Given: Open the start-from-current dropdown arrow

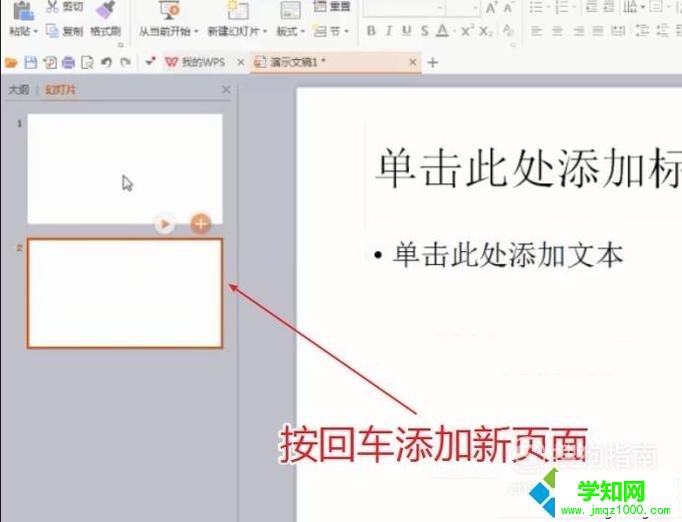Looking at the screenshot, I should (x=196, y=31).
